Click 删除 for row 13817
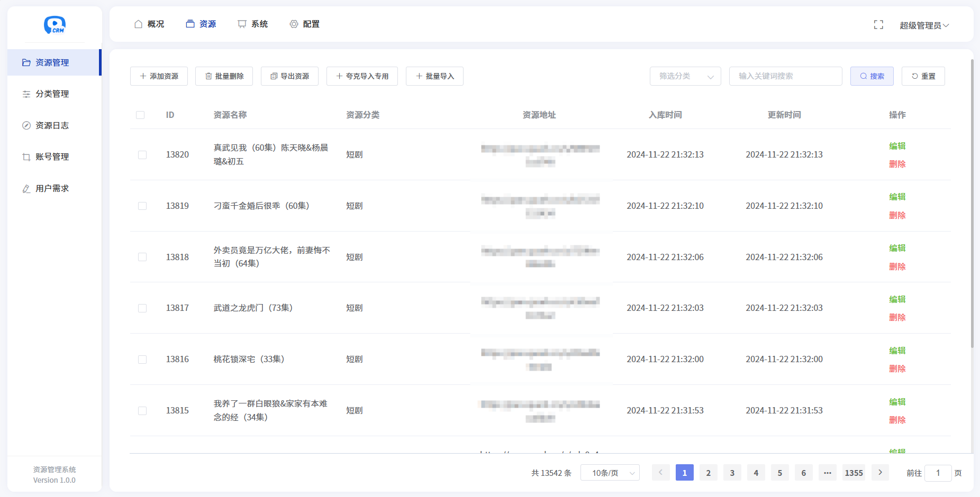 pos(897,317)
